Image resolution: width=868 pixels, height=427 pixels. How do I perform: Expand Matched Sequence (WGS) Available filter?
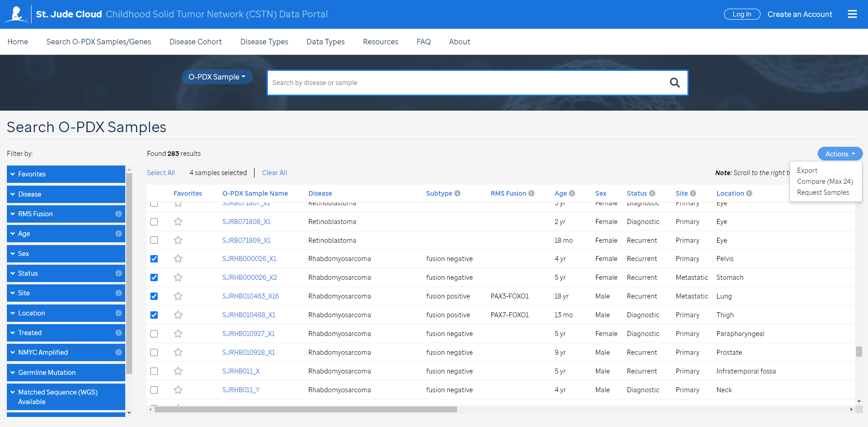[x=66, y=397]
